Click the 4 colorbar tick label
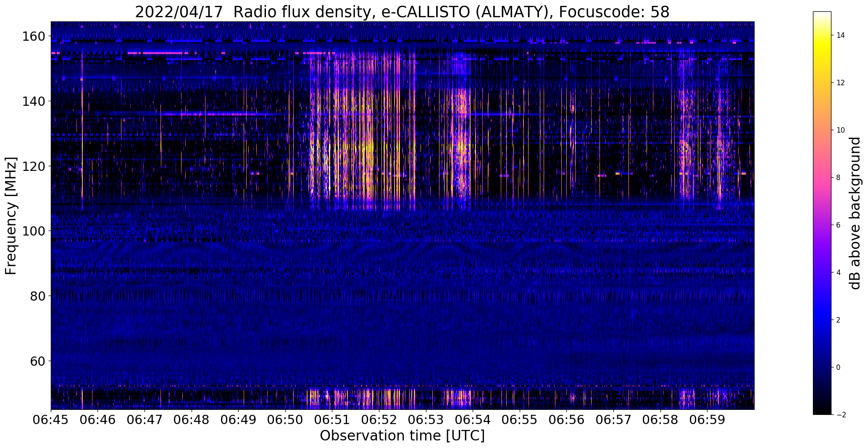 838,272
